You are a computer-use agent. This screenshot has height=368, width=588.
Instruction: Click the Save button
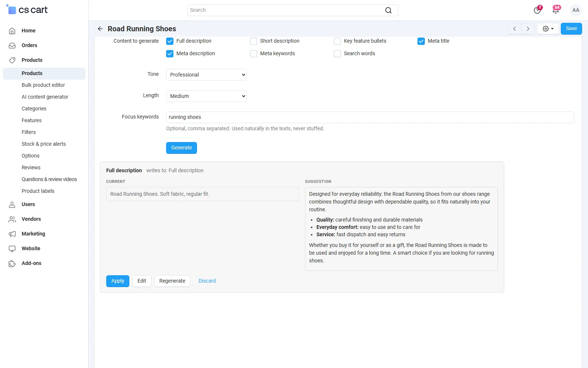pos(571,29)
